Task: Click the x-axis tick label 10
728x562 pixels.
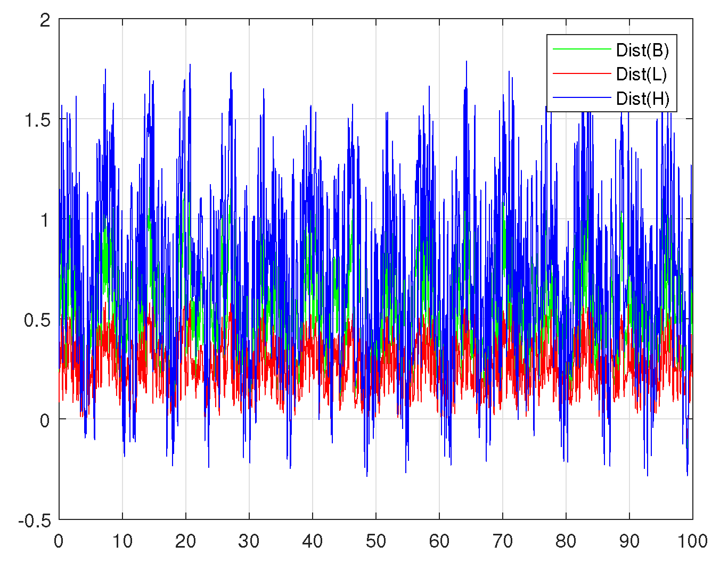Action: point(122,541)
